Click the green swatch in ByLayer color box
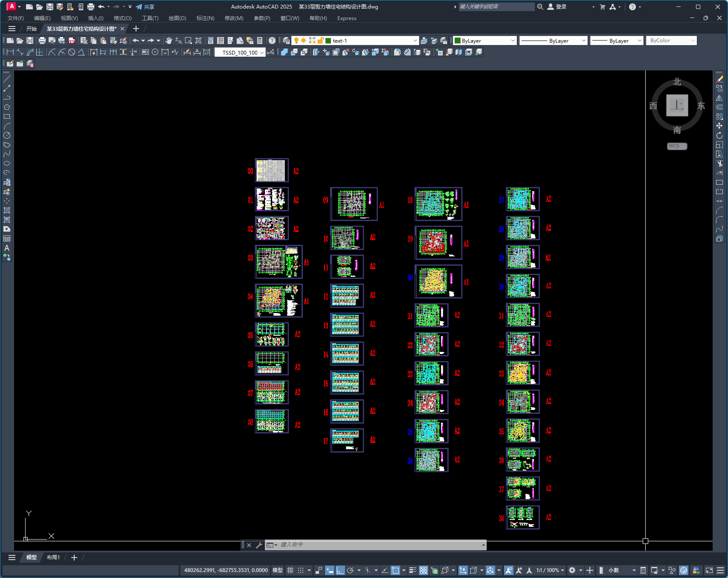 458,41
